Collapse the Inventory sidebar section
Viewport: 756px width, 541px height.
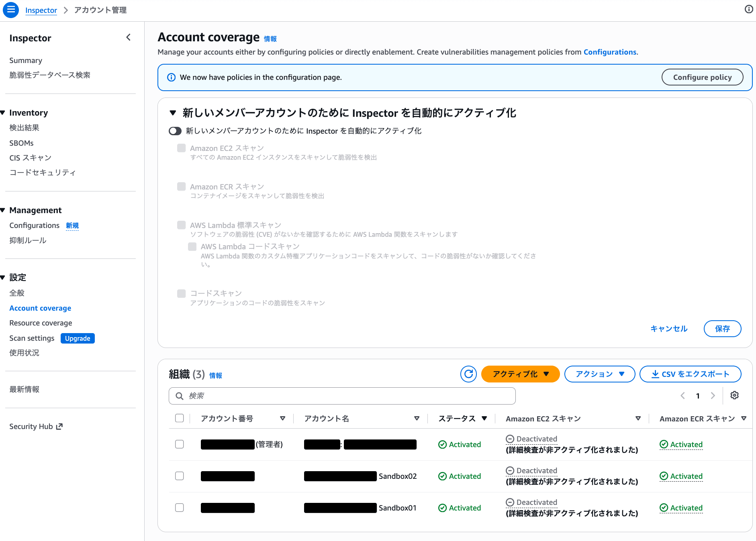pos(3,113)
